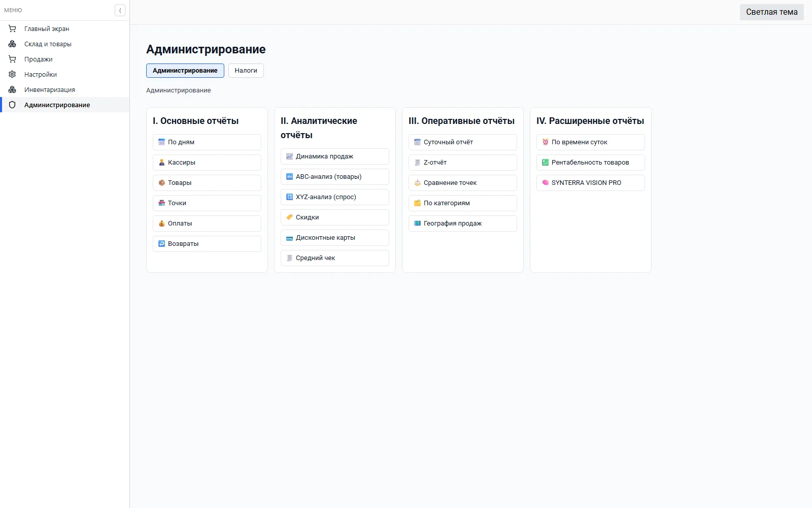Click the package icon of Товары
This screenshot has height=508, width=812.
[162, 183]
